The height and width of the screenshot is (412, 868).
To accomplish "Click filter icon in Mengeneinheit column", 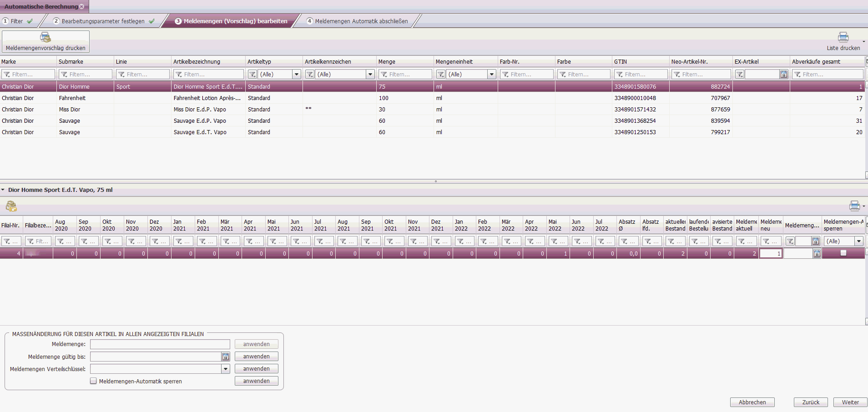I will (x=441, y=74).
